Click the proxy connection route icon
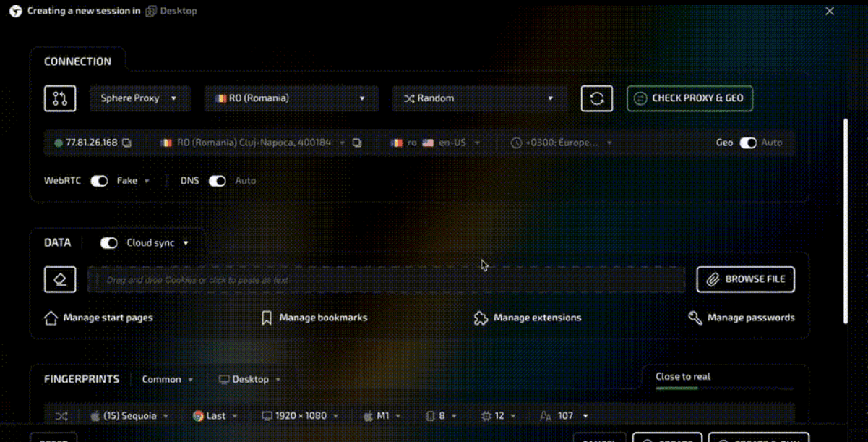868x442 pixels. click(59, 98)
